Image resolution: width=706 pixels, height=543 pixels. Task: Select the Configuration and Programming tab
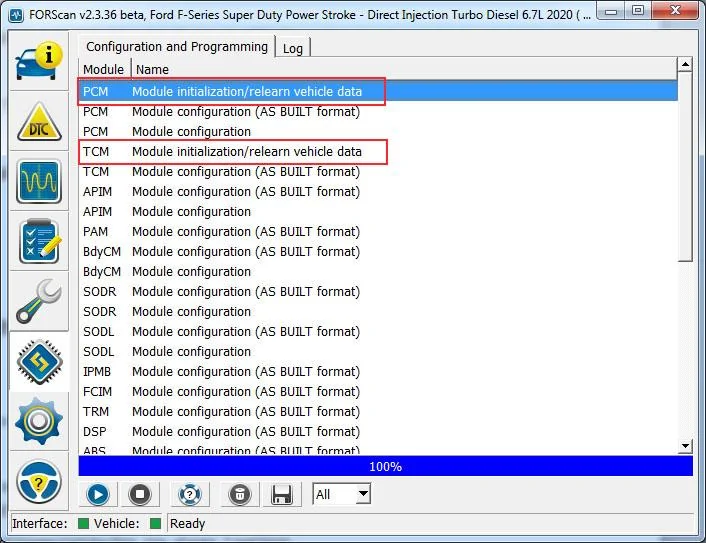[177, 46]
